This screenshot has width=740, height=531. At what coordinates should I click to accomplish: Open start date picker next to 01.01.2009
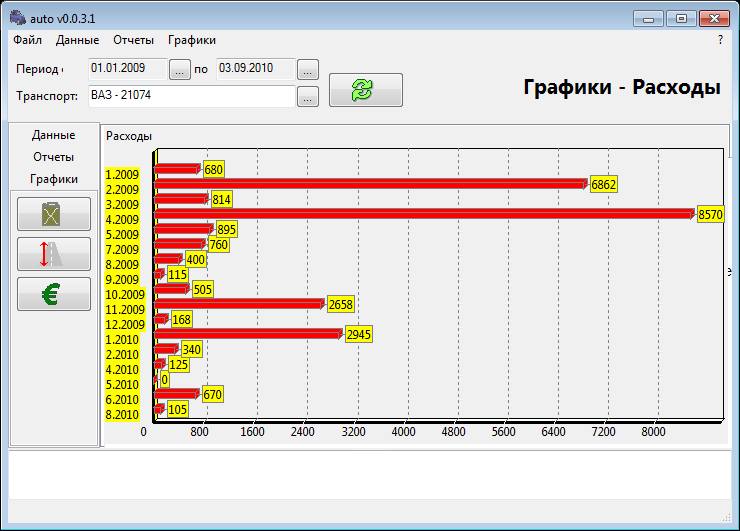180,70
